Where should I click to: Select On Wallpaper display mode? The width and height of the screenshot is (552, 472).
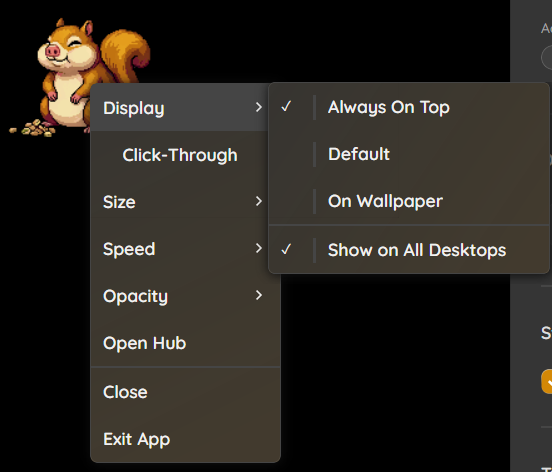(409, 201)
